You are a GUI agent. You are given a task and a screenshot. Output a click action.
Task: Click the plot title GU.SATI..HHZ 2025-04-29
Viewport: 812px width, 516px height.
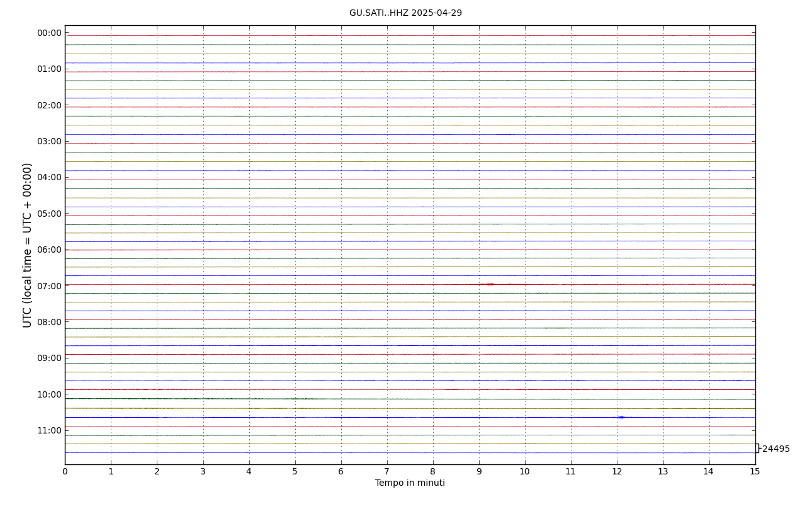point(405,13)
